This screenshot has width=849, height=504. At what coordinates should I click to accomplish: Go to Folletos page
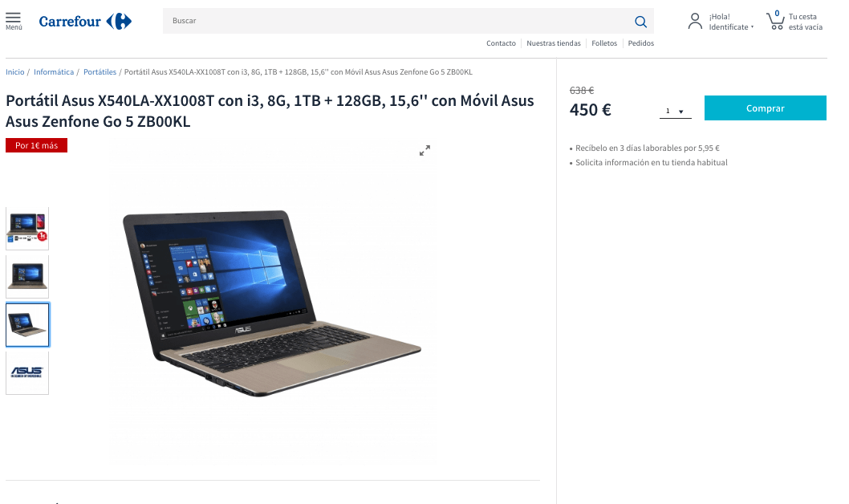[x=604, y=43]
